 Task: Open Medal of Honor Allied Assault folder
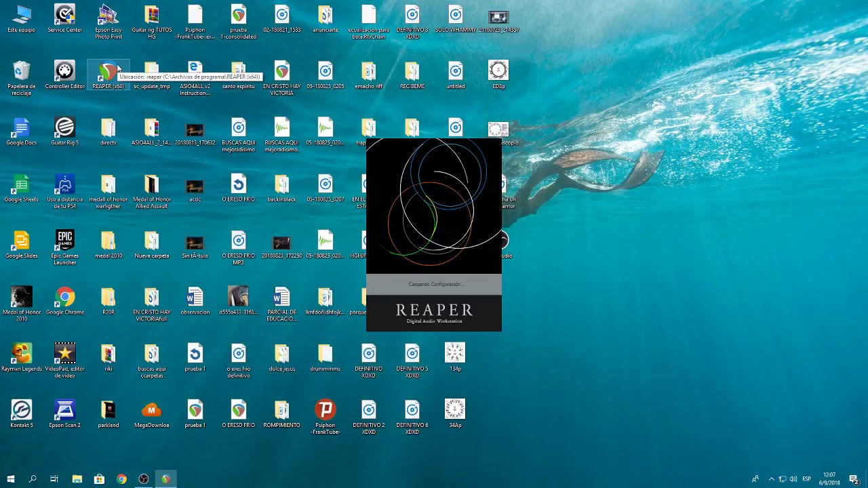tap(152, 192)
